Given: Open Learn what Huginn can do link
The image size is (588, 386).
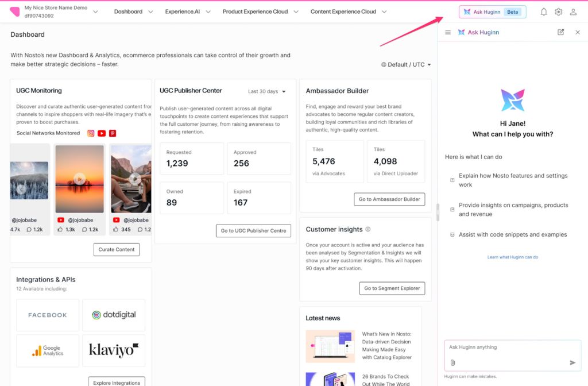Looking at the screenshot, I should click(x=512, y=257).
